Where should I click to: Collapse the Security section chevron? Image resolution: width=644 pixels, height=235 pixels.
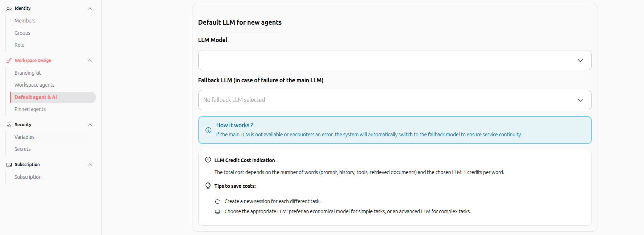[90, 125]
